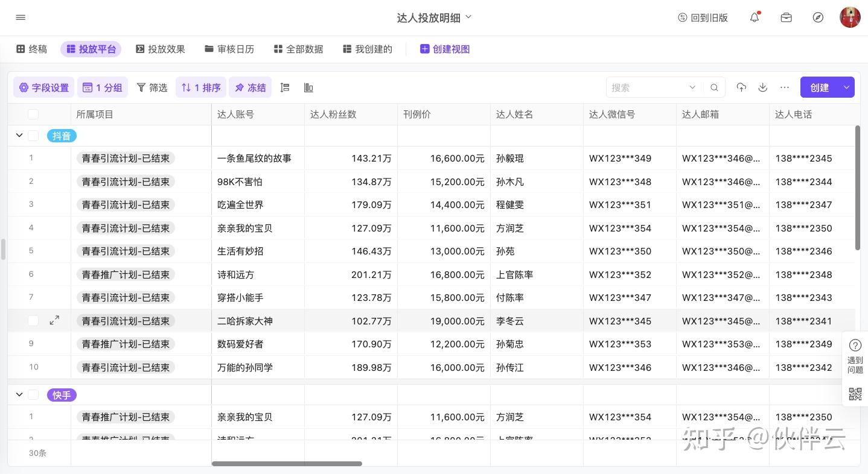Select the 快手 group checkbox

pos(33,395)
